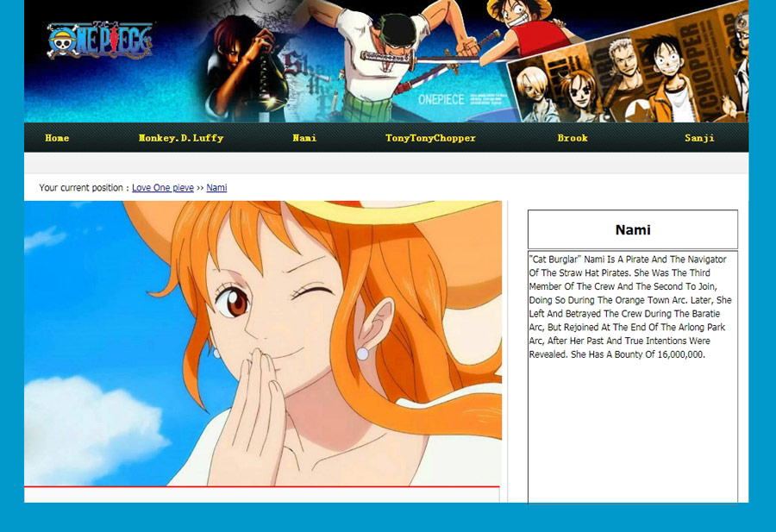Click the Nami heading in the sidebar
The height and width of the screenshot is (532, 776).
point(633,229)
